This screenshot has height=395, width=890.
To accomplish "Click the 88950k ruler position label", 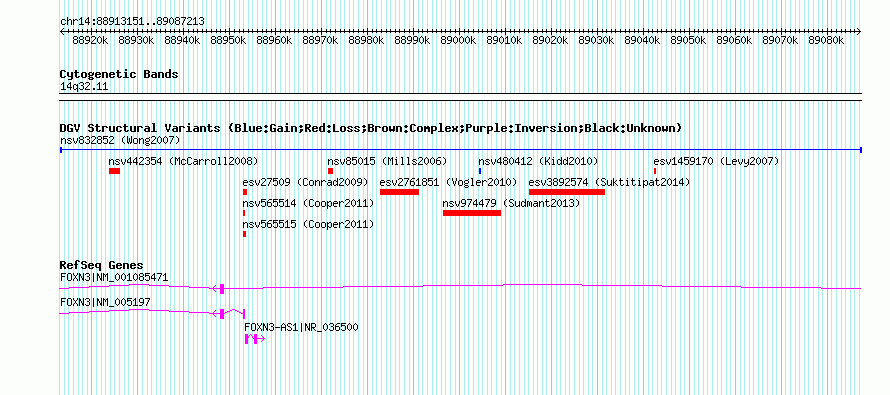I will coord(229,40).
